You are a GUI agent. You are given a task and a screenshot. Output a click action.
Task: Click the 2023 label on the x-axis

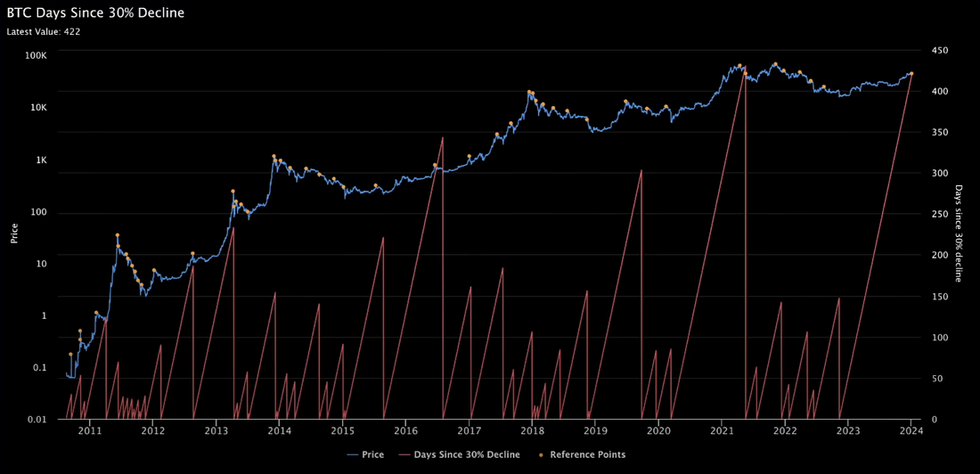[x=848, y=430]
